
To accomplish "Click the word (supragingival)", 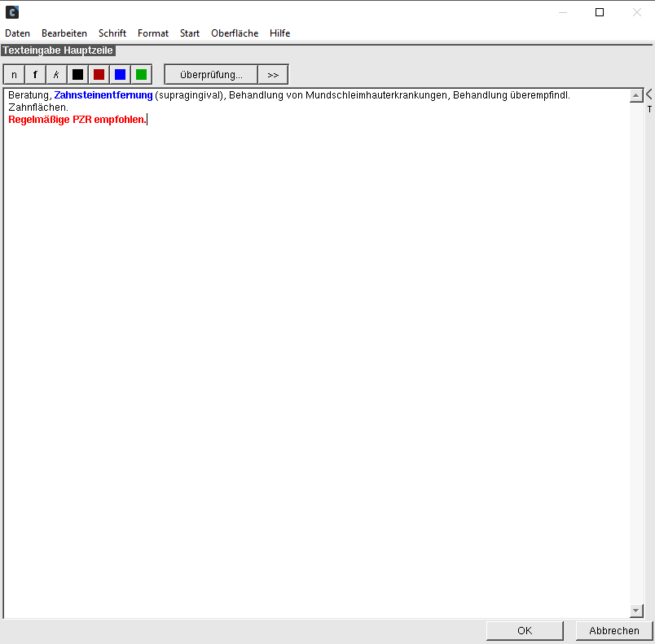I will (x=189, y=95).
